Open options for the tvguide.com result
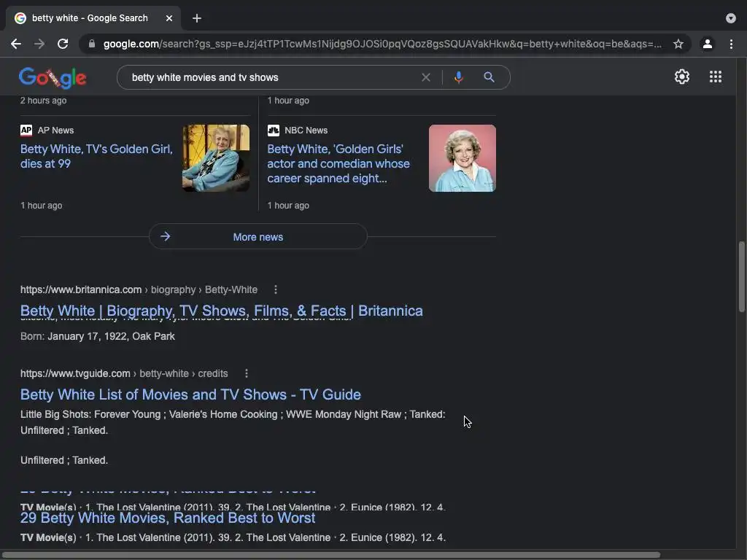Viewport: 747px width, 560px height. click(x=247, y=373)
